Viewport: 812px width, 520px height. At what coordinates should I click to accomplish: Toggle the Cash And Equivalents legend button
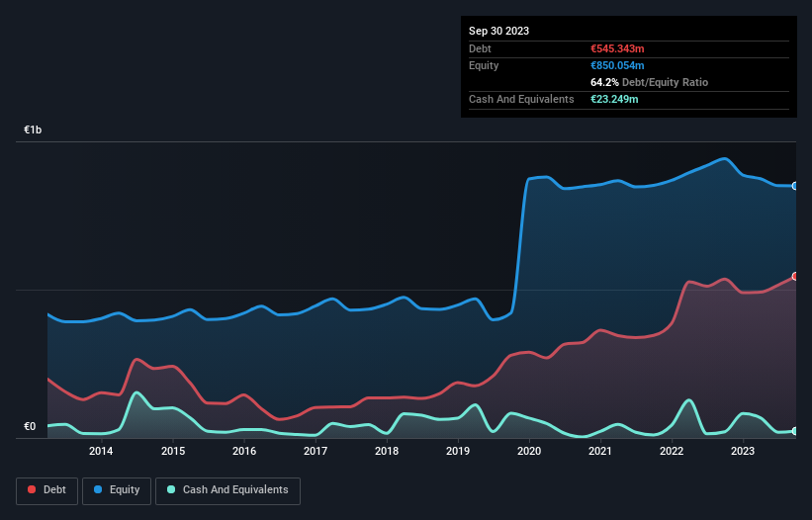pos(227,490)
